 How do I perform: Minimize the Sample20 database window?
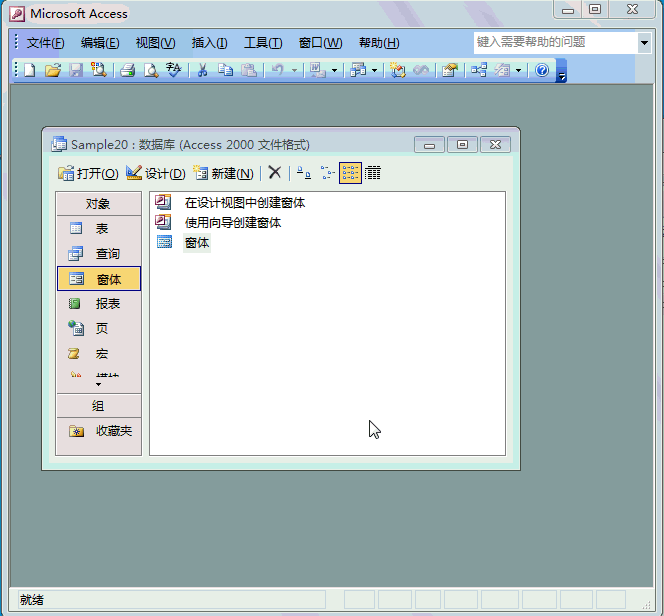coord(429,145)
